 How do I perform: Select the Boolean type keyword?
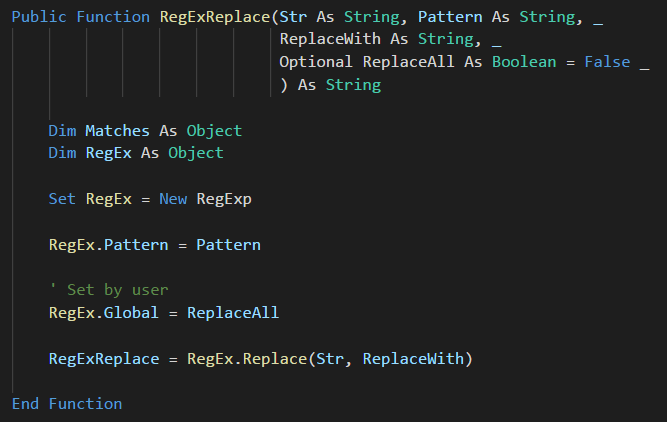(x=524, y=62)
